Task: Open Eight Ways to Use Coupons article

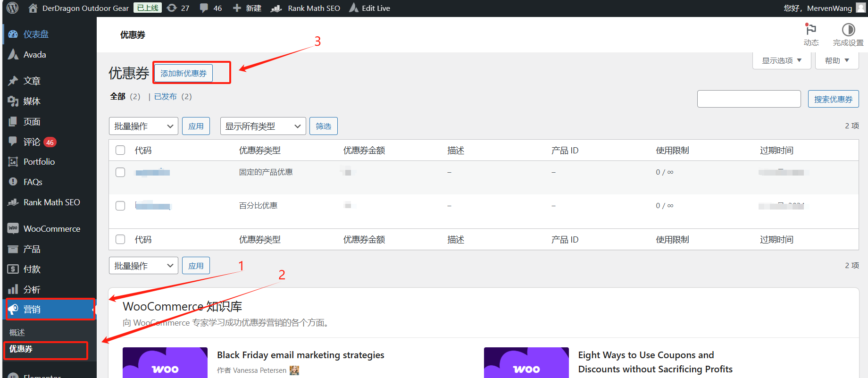Action: [x=655, y=362]
